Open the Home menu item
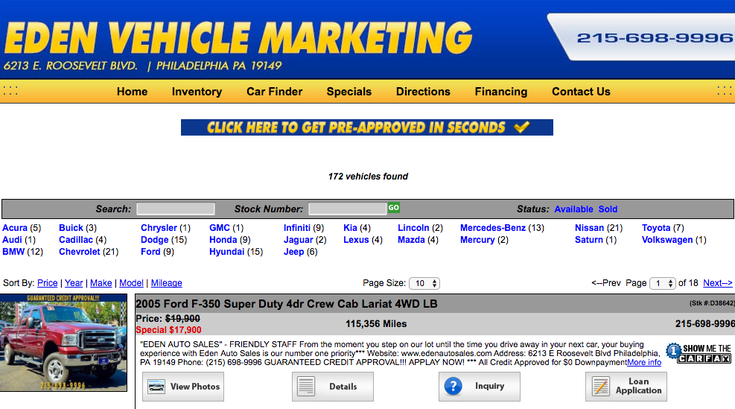Image resolution: width=735 pixels, height=409 pixels. point(132,91)
